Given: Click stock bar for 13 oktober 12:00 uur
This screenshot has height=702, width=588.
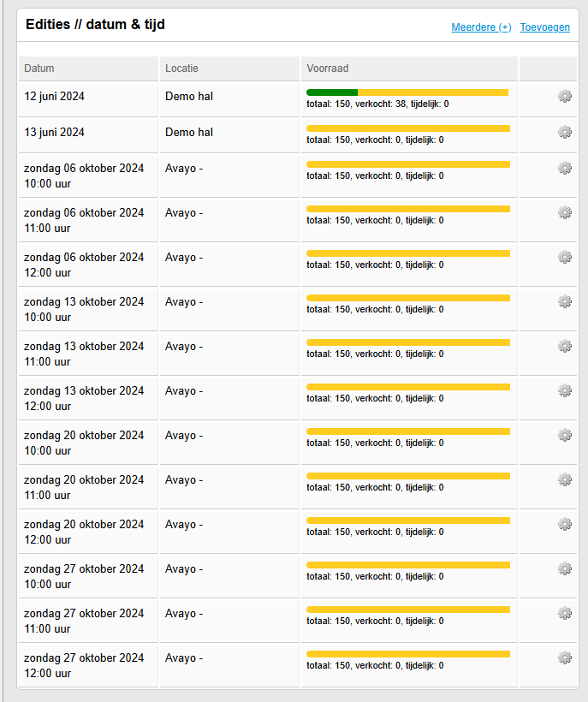Looking at the screenshot, I should pyautogui.click(x=408, y=387).
